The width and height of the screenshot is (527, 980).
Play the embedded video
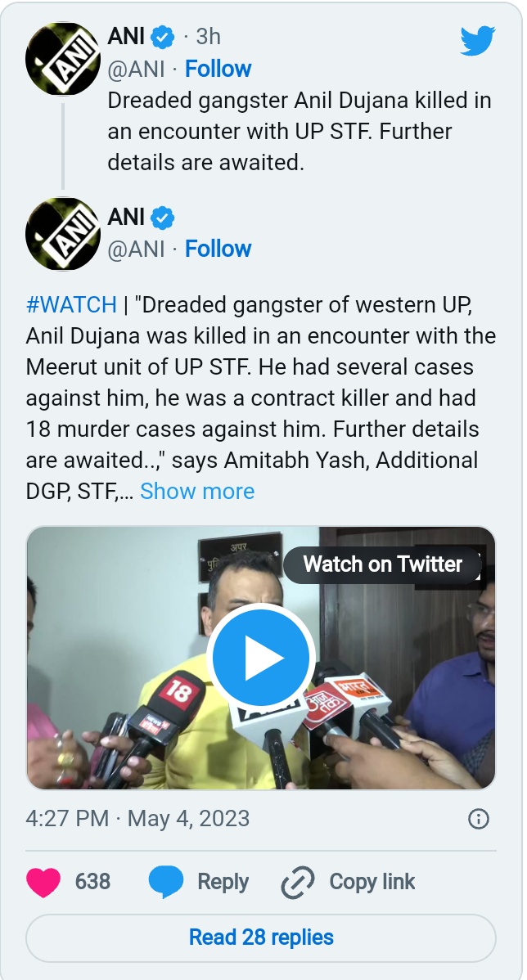click(261, 657)
